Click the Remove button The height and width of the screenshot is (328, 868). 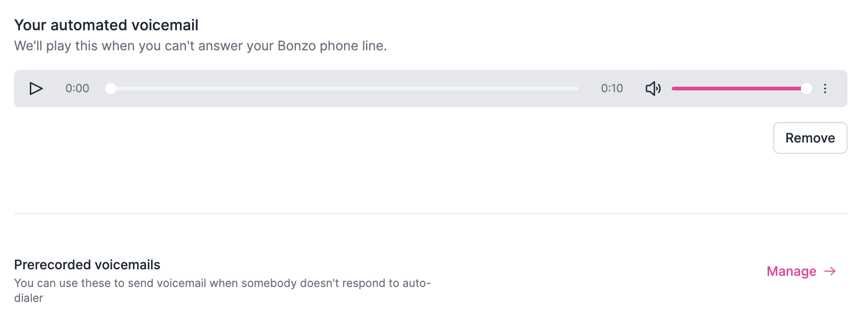point(810,137)
